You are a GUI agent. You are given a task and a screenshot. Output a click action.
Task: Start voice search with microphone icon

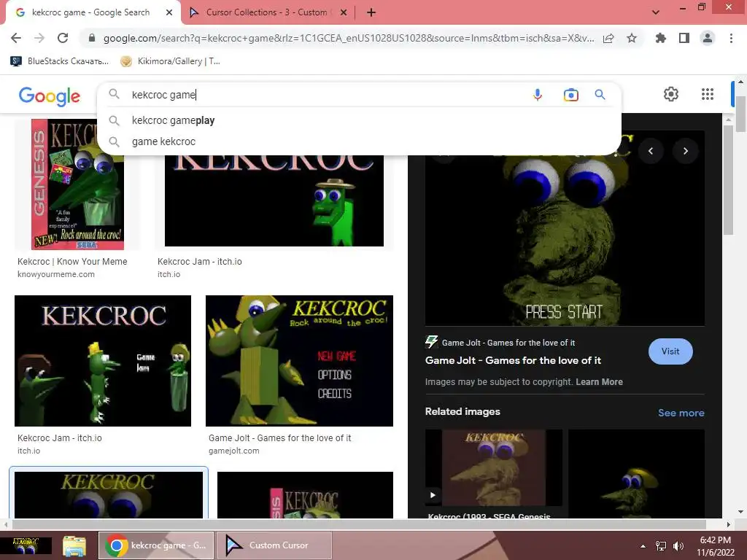pyautogui.click(x=538, y=95)
